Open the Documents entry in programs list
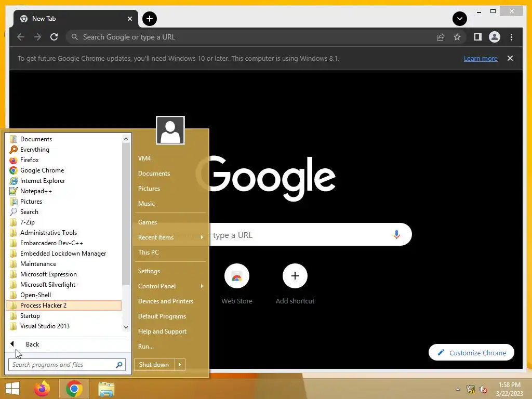The width and height of the screenshot is (532, 399). pos(64,139)
